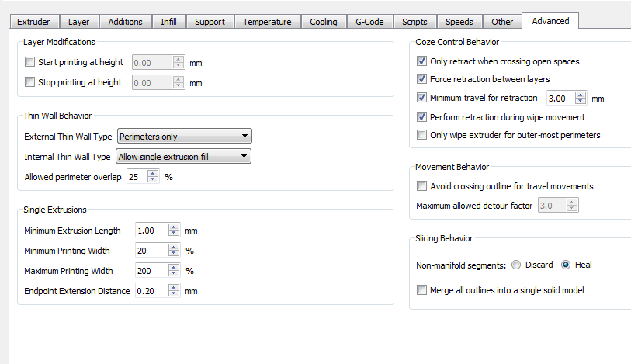Increase Minimum travel for retraction distance
631x364 pixels.
(581, 95)
